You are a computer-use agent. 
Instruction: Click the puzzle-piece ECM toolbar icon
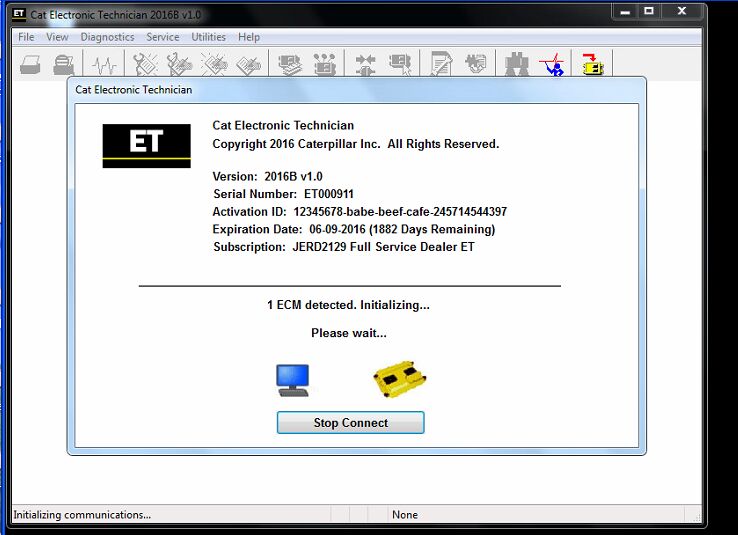click(x=475, y=64)
